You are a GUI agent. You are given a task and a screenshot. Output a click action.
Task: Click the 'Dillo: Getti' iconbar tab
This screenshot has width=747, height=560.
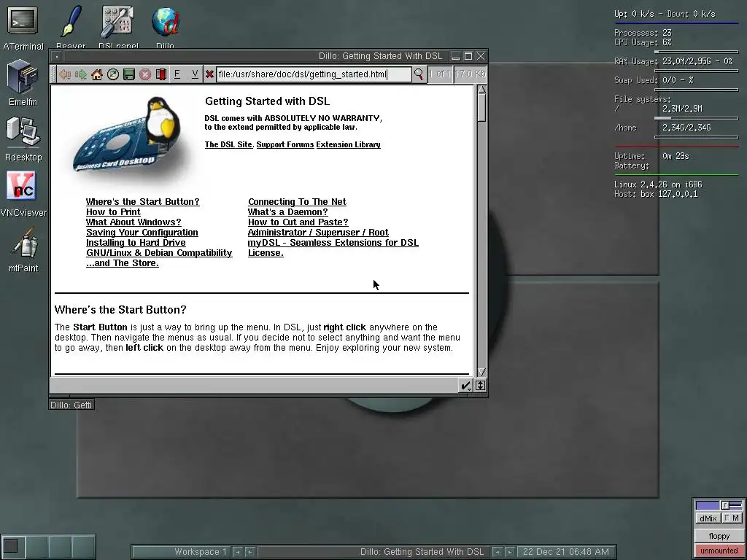[x=71, y=405]
